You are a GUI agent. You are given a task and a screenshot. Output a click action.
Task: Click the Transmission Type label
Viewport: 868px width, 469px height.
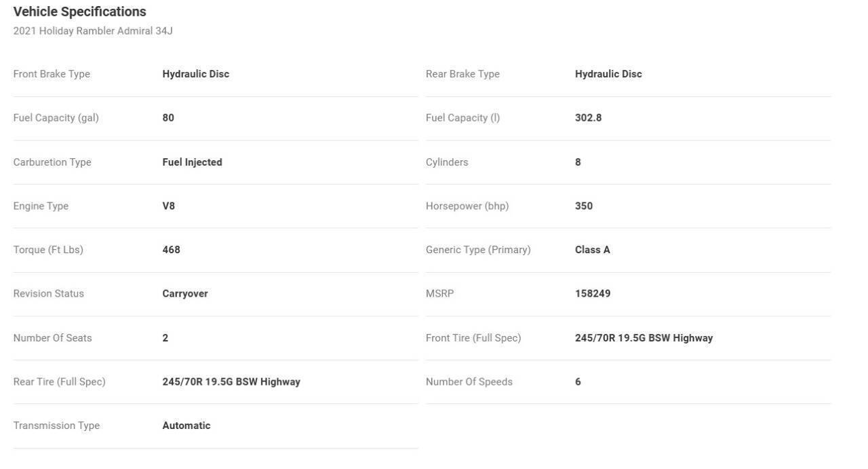click(x=56, y=426)
